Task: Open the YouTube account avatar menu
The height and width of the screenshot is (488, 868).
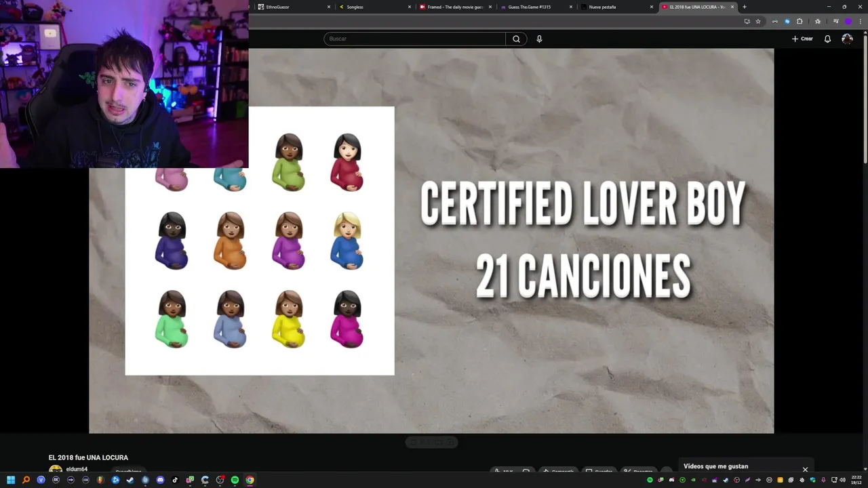Action: [847, 39]
